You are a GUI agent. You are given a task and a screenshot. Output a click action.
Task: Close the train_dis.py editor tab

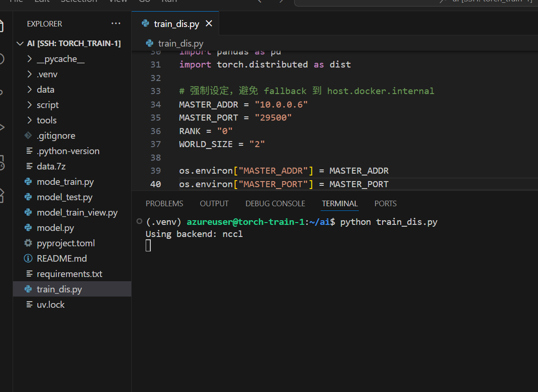209,24
